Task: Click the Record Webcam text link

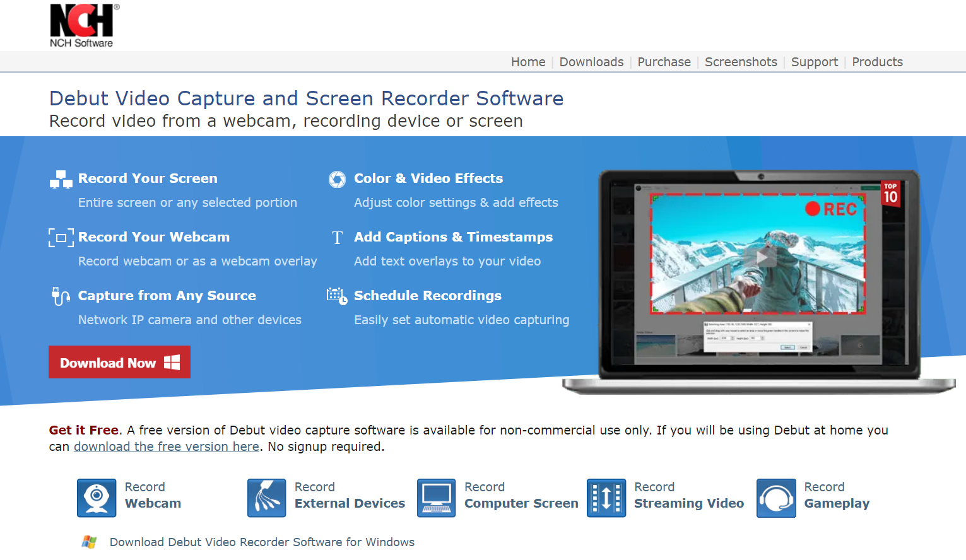Action: [153, 495]
